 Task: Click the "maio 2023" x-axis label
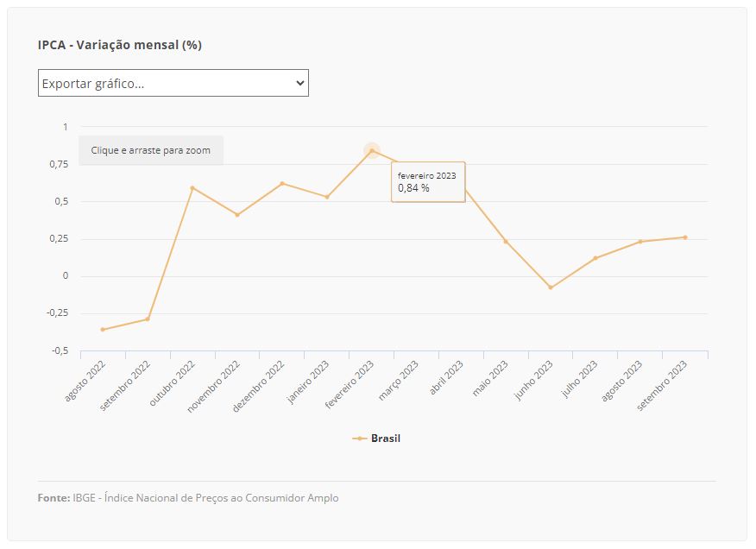coord(490,379)
